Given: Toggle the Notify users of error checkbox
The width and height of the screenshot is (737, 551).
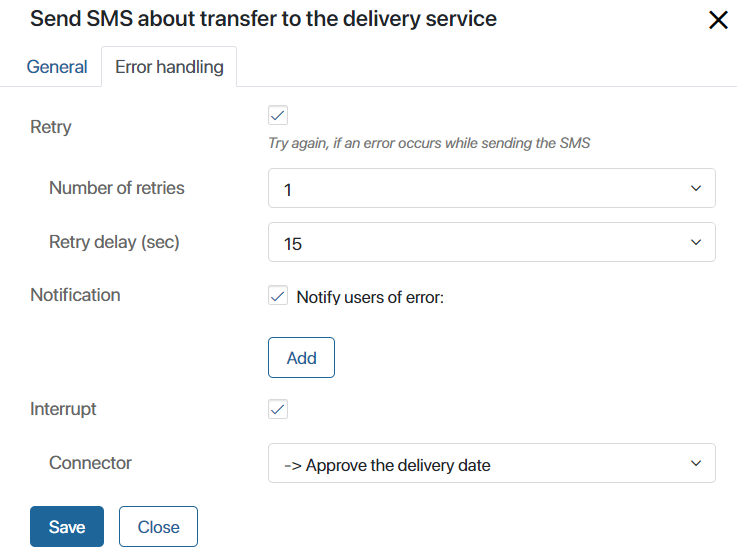Looking at the screenshot, I should pos(278,295).
